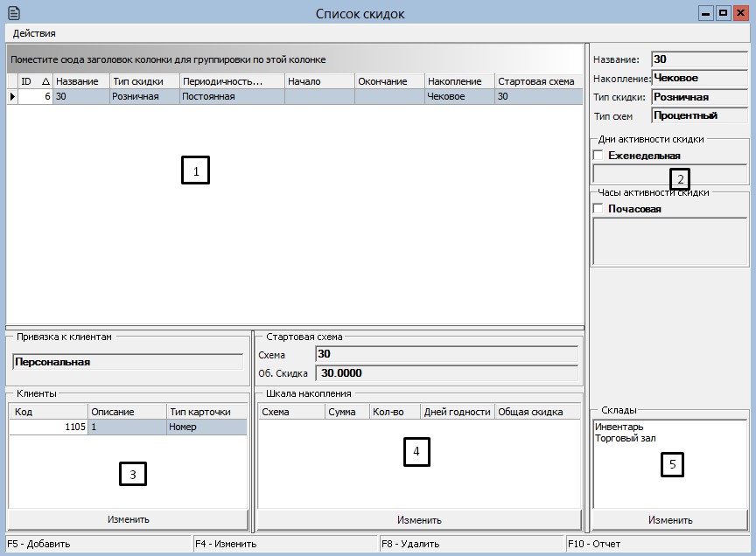
Task: Open the Действия menu
Action: tap(34, 33)
